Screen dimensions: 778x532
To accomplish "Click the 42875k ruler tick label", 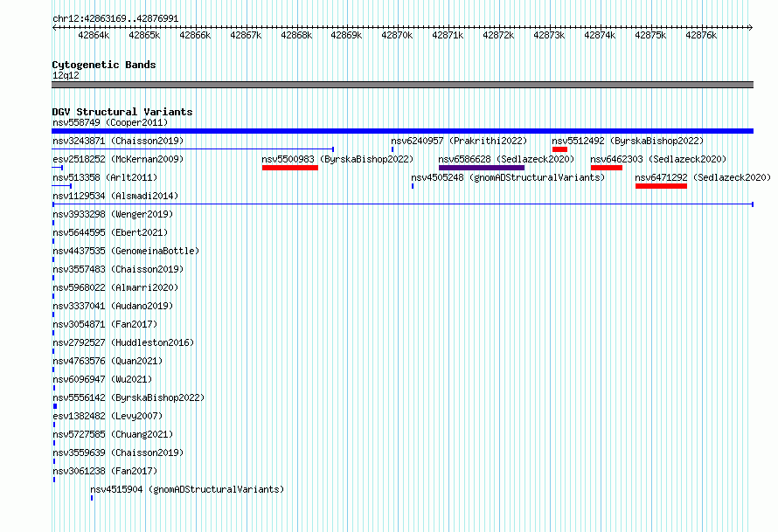I will point(650,35).
